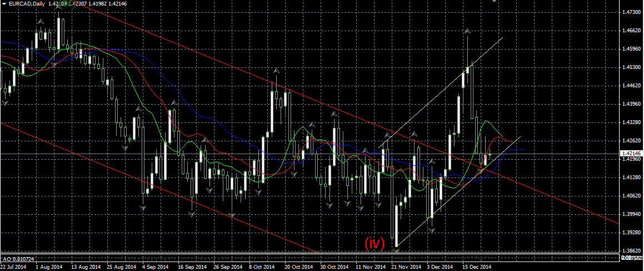Viewport: 644px width, 271px height.
Task: Select the current price marker 1.42146
Action: pyautogui.click(x=631, y=154)
